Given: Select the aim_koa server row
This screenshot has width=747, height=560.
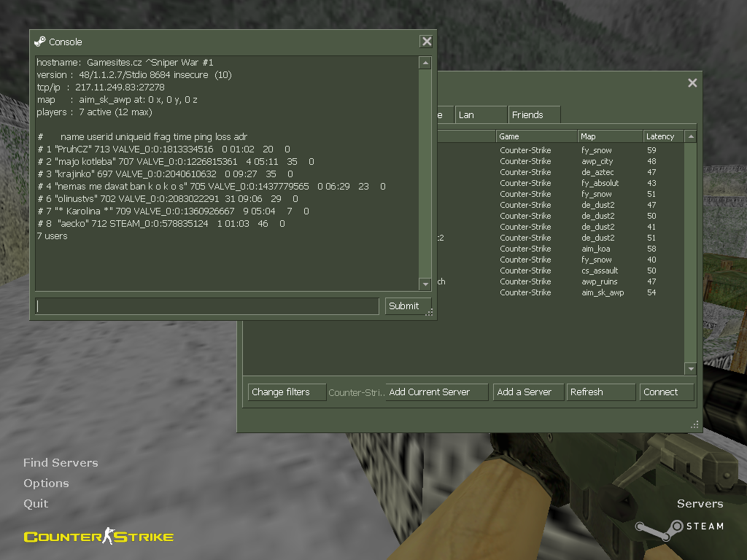Looking at the screenshot, I should tap(561, 249).
